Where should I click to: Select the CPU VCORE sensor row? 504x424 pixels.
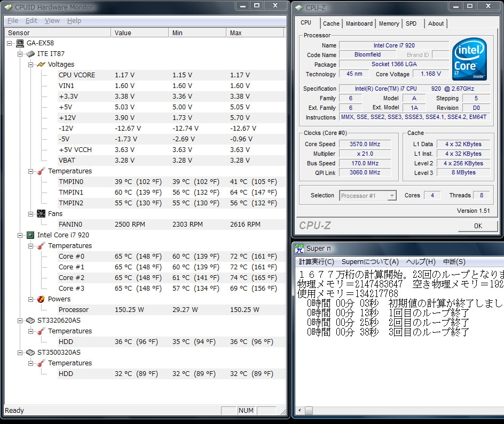pos(77,75)
